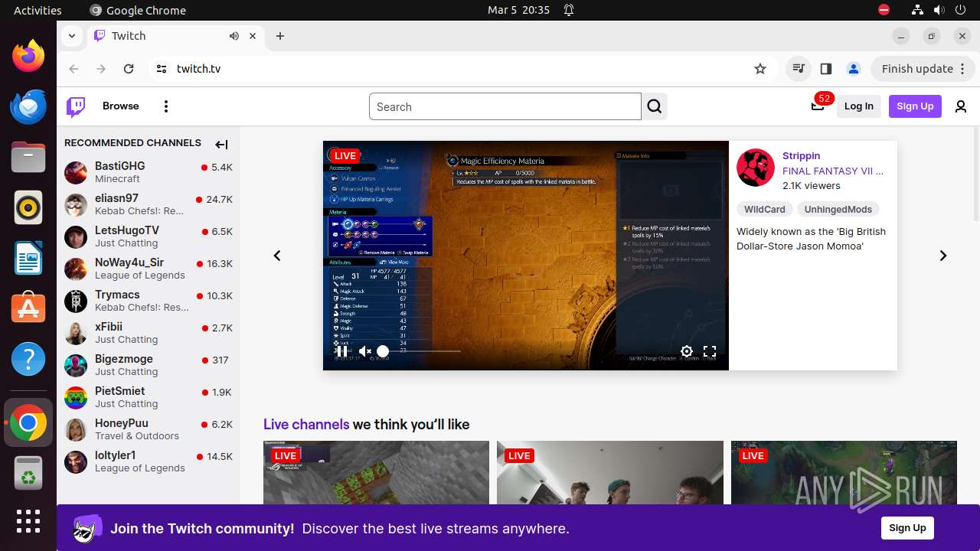Focus the Twitch search field
Viewport: 980px width, 551px height.
click(x=505, y=106)
